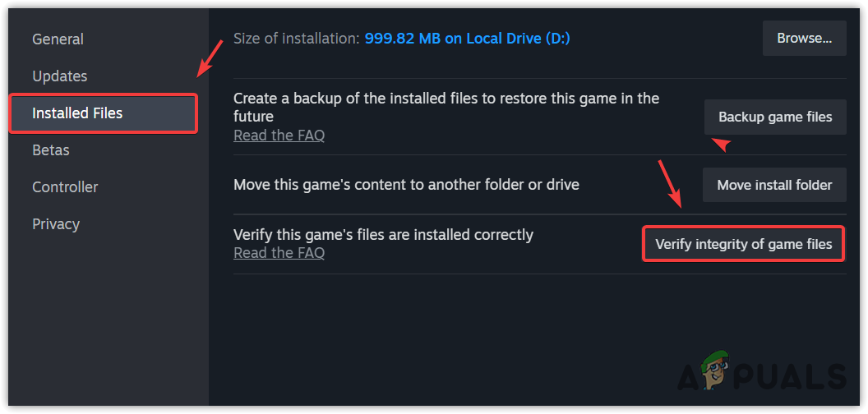Click the "Size of installation:" label
Image resolution: width=868 pixels, height=414 pixels.
296,39
